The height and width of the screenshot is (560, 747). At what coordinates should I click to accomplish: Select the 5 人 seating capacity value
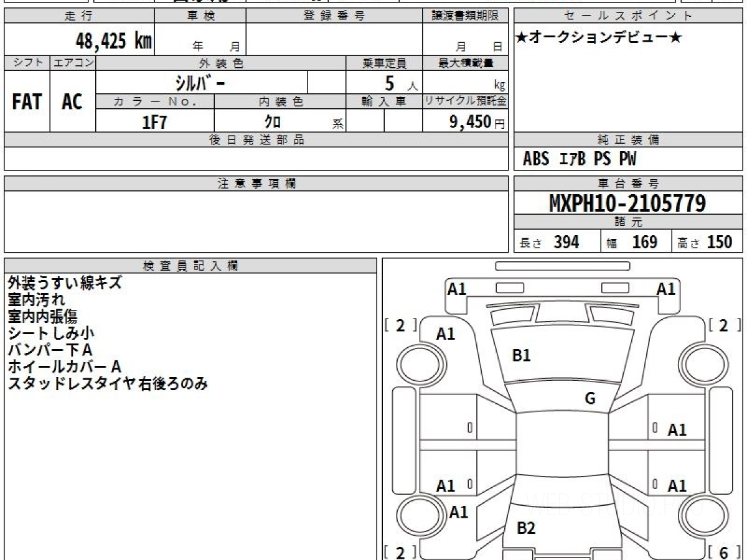[401, 83]
